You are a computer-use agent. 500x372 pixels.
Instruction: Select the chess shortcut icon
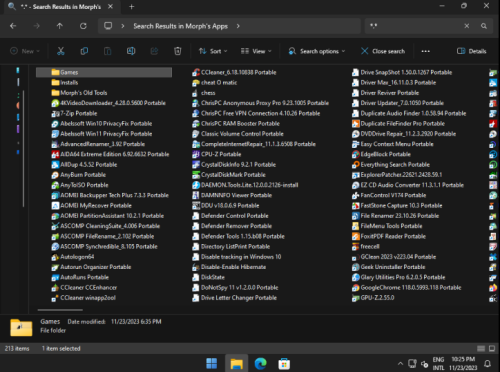click(x=196, y=93)
